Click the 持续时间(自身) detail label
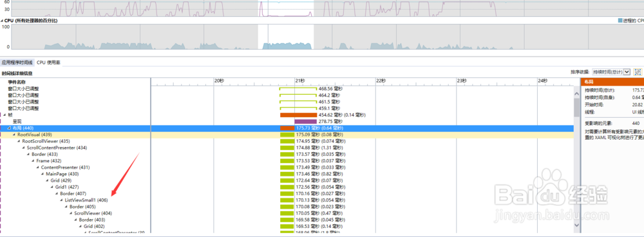The height and width of the screenshot is (237, 644). click(599, 97)
